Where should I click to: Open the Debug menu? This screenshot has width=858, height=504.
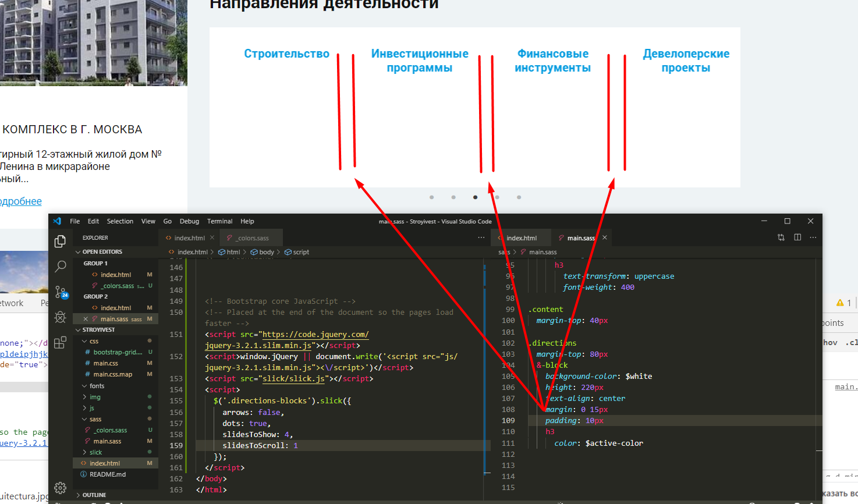pyautogui.click(x=189, y=221)
